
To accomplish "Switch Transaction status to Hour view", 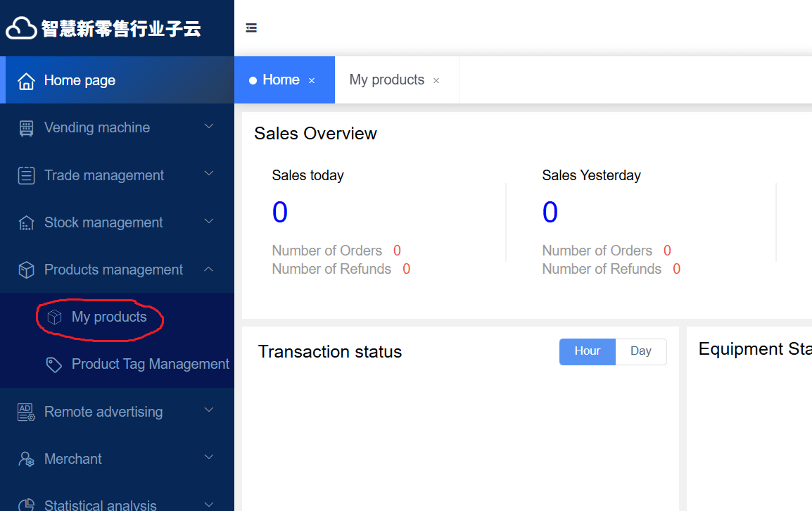I will click(x=587, y=351).
